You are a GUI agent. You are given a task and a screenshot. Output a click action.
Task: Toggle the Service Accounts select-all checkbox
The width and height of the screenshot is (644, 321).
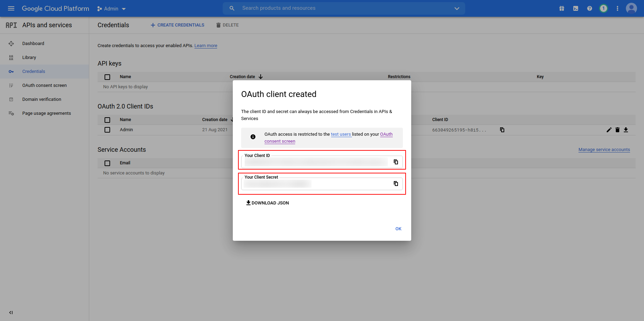coord(107,163)
